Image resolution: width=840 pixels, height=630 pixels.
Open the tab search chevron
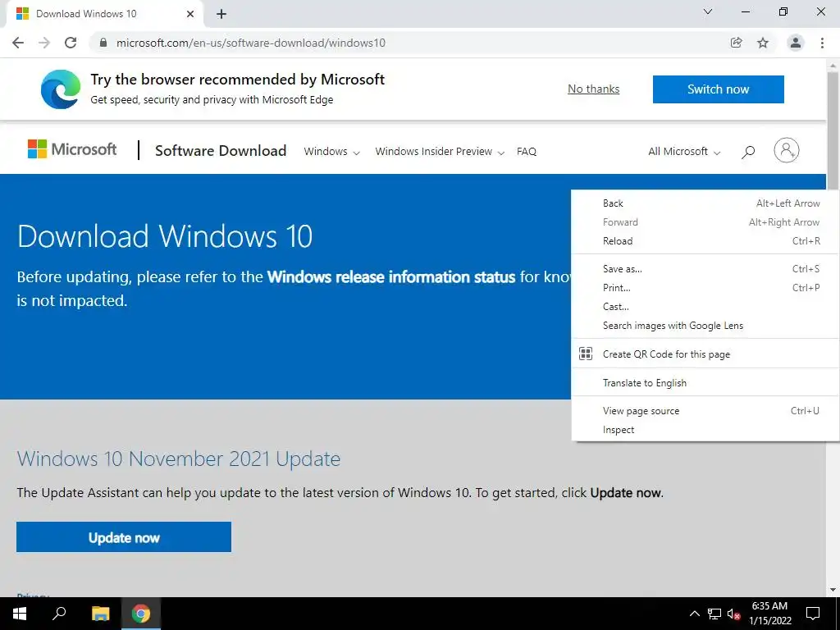[x=708, y=11]
